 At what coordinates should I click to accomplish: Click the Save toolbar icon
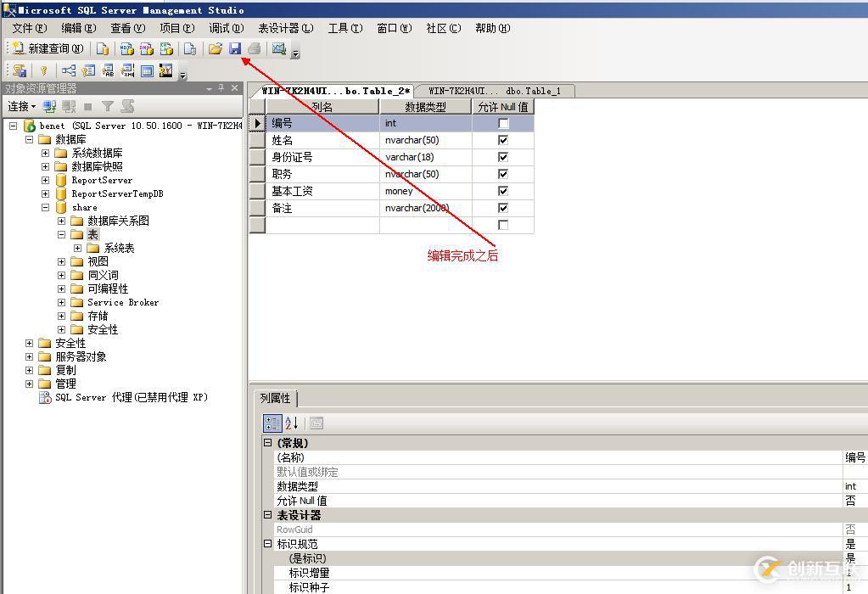[x=236, y=49]
